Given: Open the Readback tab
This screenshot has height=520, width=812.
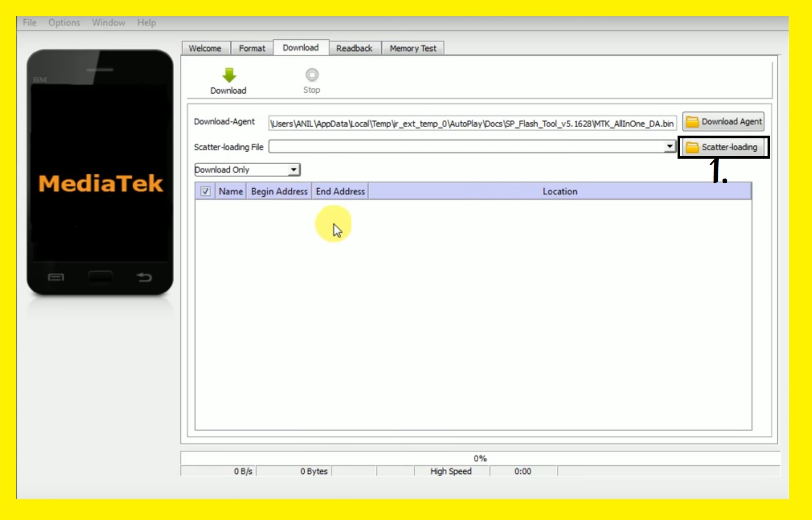Looking at the screenshot, I should click(x=354, y=48).
